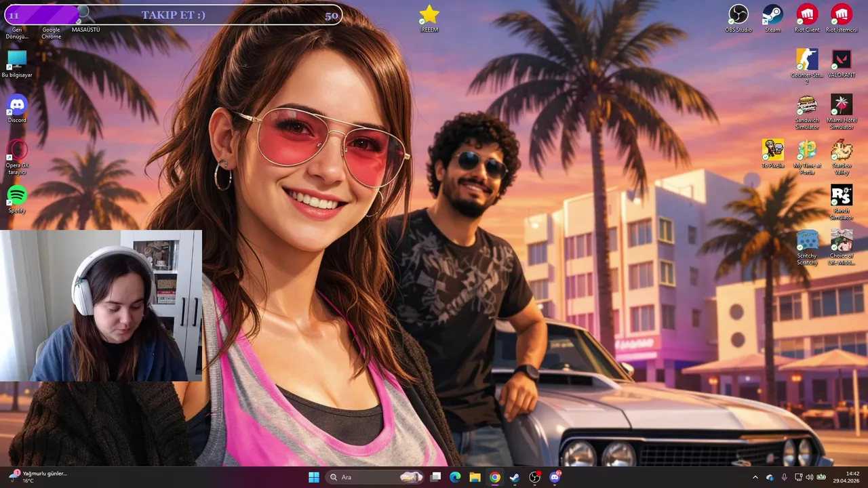Open Task View from the taskbar
Screen dimensions: 868x488
[x=436, y=477]
